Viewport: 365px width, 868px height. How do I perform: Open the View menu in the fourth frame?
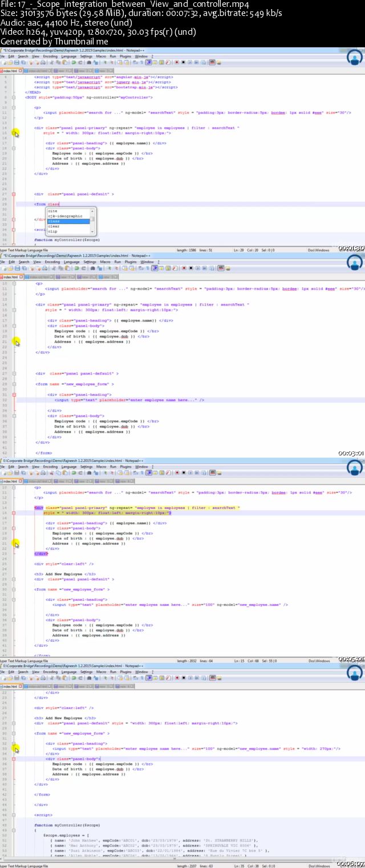36,672
